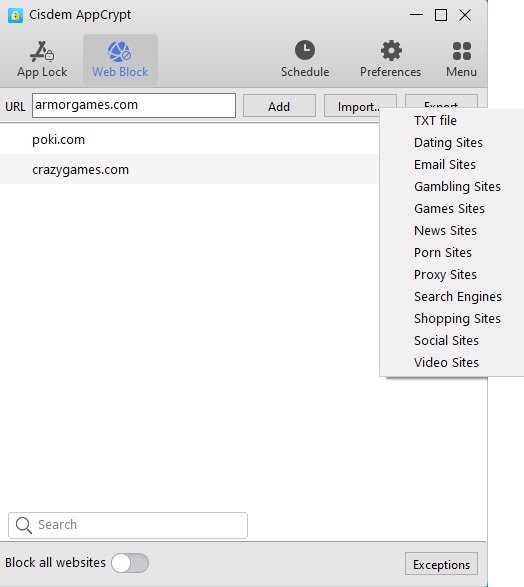Click the partly hidden Export button

[x=441, y=101]
